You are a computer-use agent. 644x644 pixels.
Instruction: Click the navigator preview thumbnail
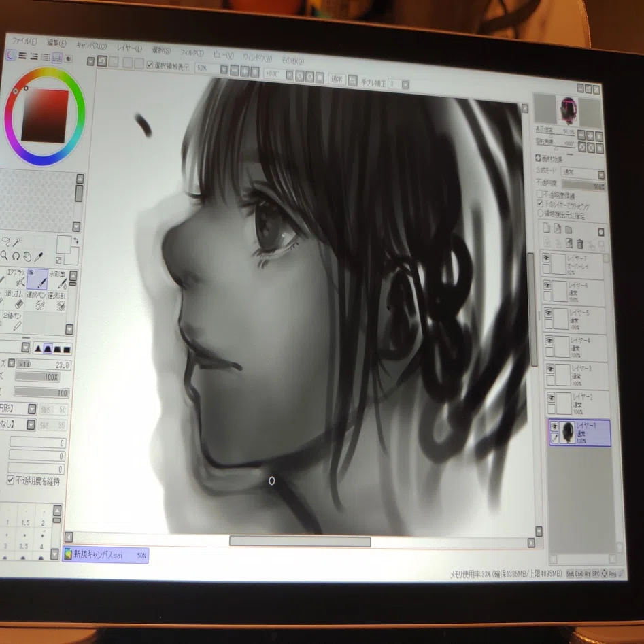(568, 111)
